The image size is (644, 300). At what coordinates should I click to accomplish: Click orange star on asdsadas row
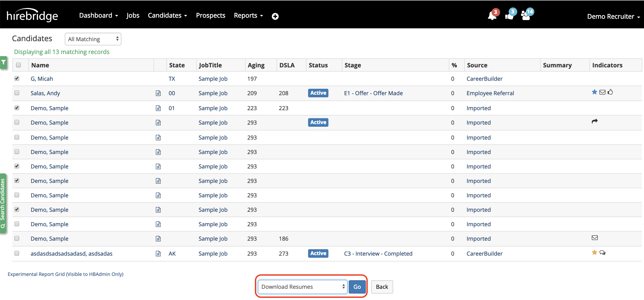click(x=594, y=252)
